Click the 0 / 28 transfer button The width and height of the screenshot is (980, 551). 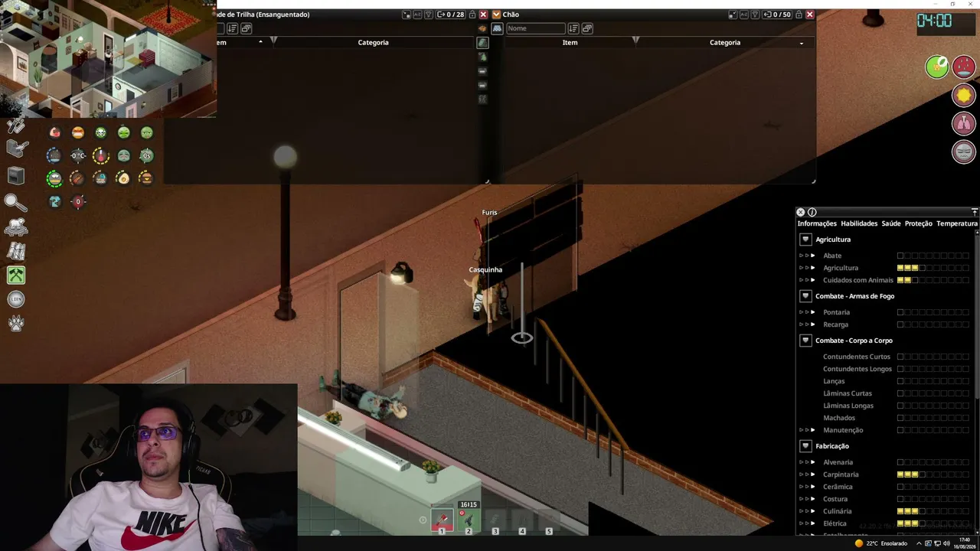pos(450,15)
